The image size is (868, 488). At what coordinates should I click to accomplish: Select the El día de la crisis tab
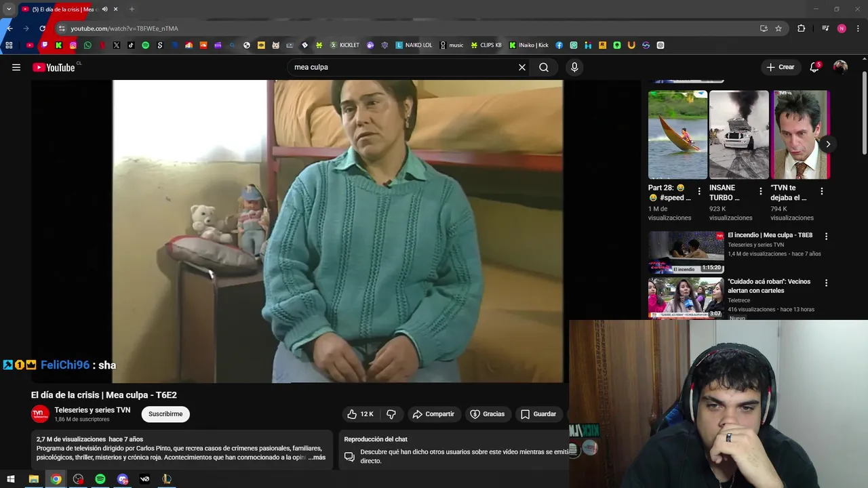pyautogui.click(x=65, y=9)
